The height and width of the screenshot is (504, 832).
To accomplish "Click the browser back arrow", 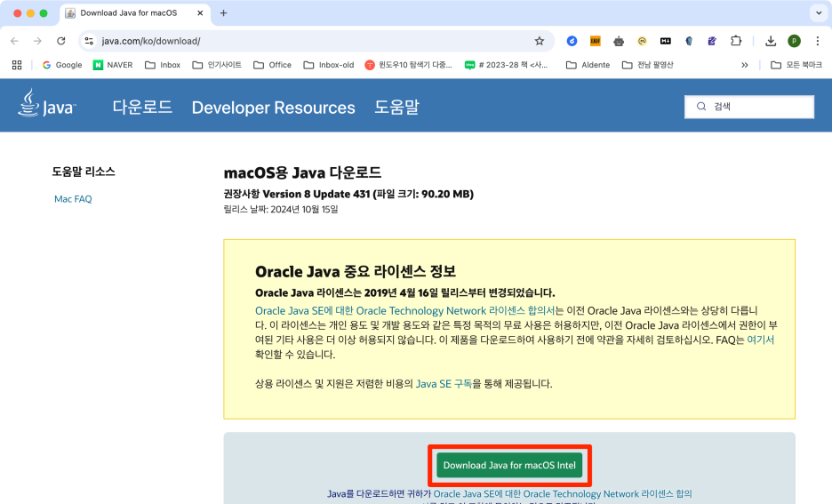I will tap(14, 41).
